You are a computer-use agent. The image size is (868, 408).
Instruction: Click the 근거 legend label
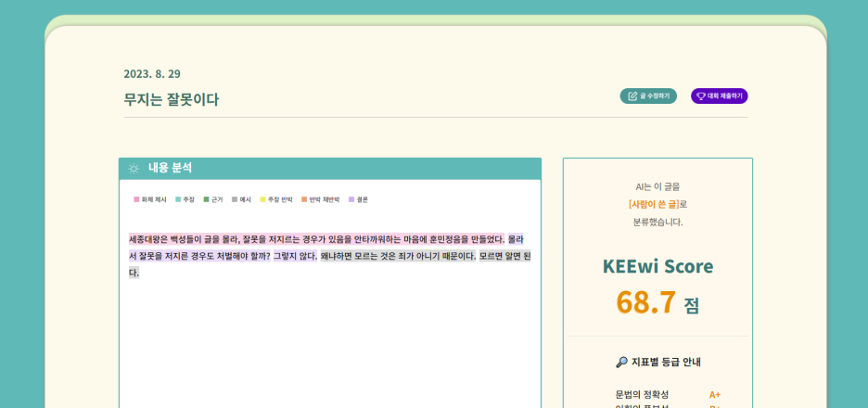217,199
